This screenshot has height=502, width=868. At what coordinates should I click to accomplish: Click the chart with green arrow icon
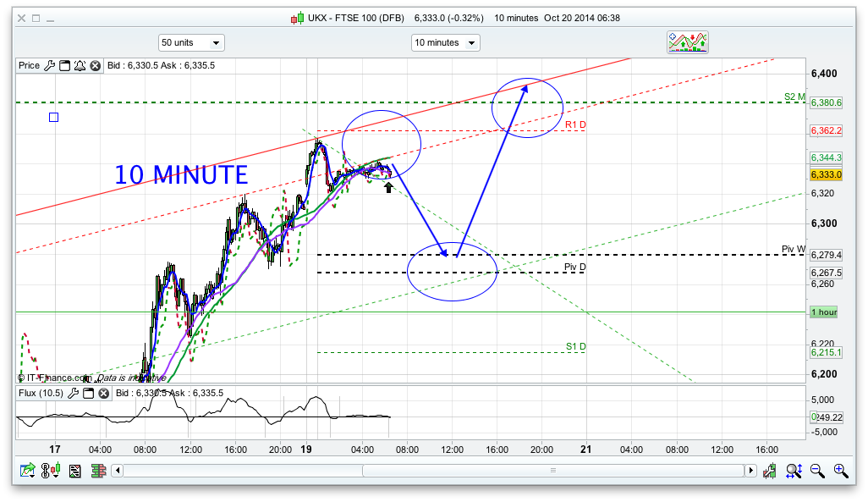coord(28,471)
